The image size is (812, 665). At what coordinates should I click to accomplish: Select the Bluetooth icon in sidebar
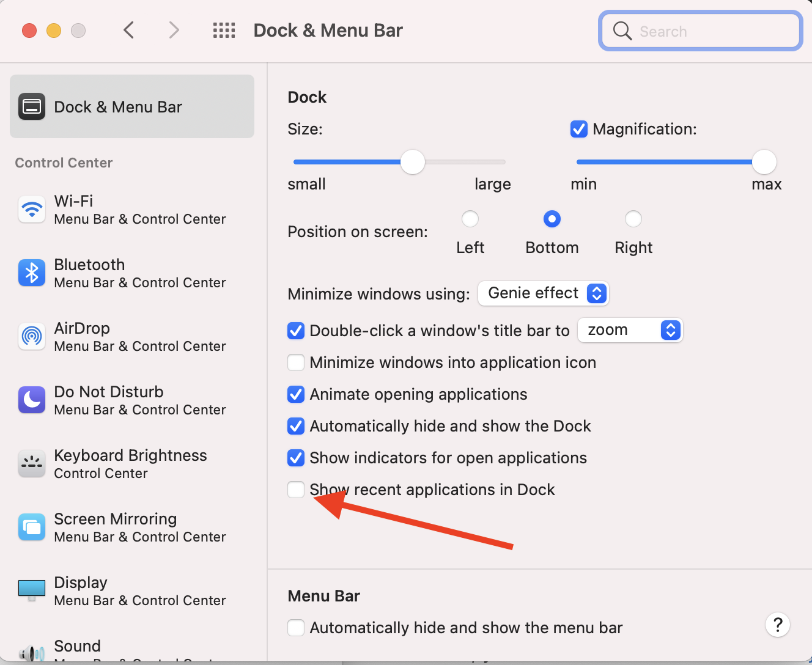(32, 273)
